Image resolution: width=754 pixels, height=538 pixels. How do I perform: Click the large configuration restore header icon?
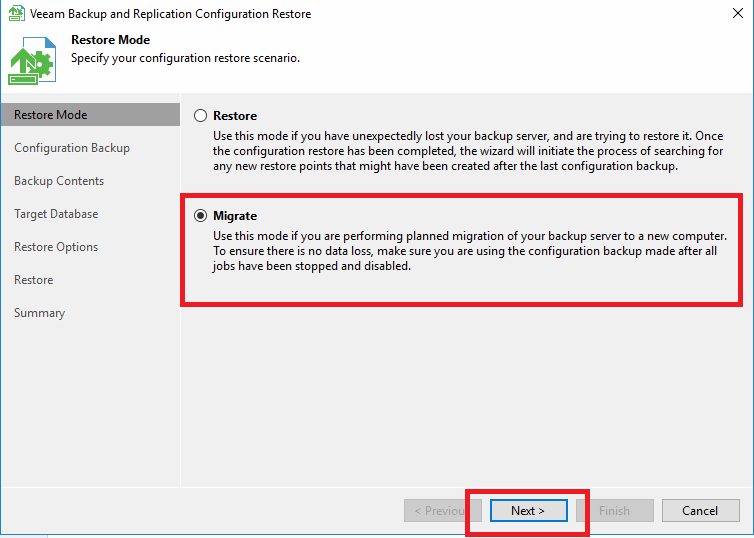click(32, 61)
